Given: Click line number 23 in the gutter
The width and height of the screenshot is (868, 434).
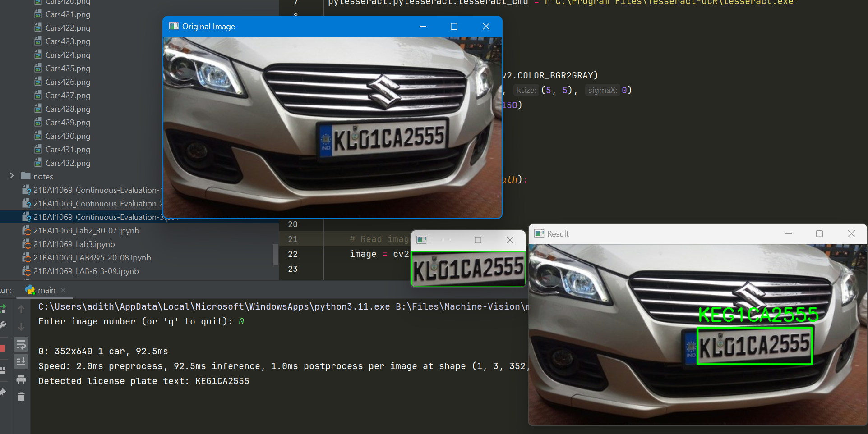Looking at the screenshot, I should coord(293,269).
